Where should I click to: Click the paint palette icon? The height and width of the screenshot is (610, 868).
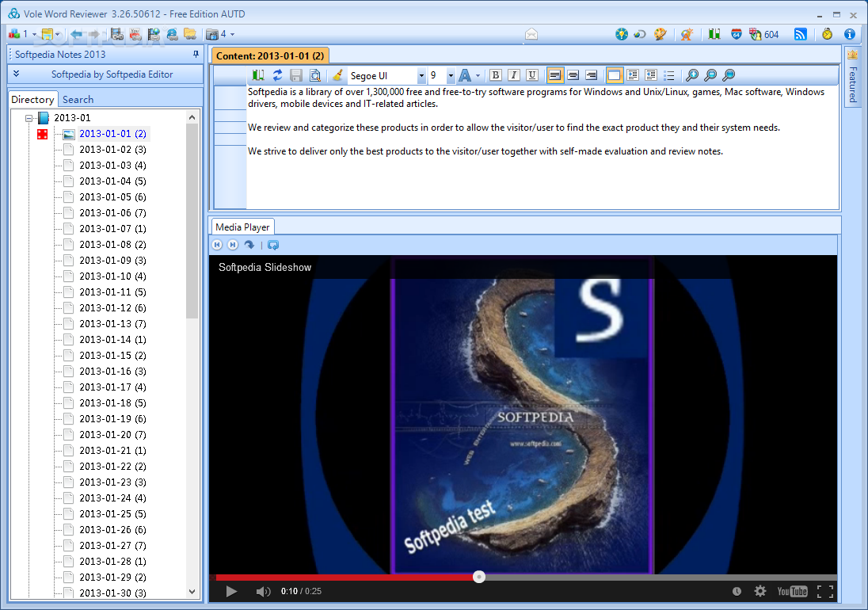click(660, 34)
